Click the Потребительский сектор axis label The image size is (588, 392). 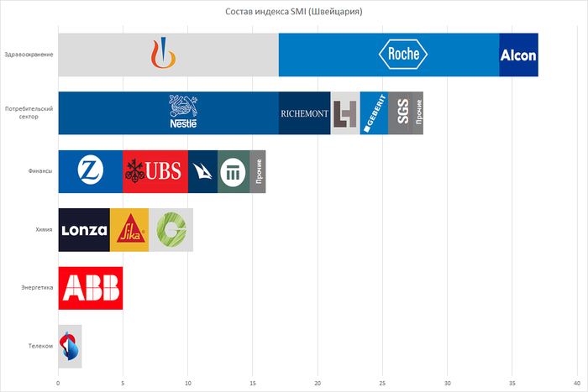point(29,112)
